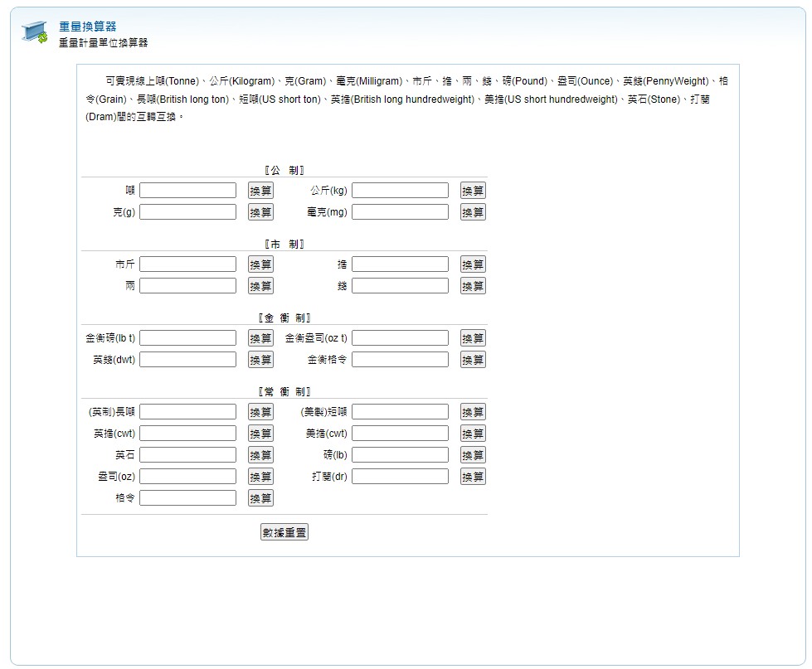Screen dimensions: 812x669
Task: Focus the 英石 input field
Action: (x=188, y=455)
